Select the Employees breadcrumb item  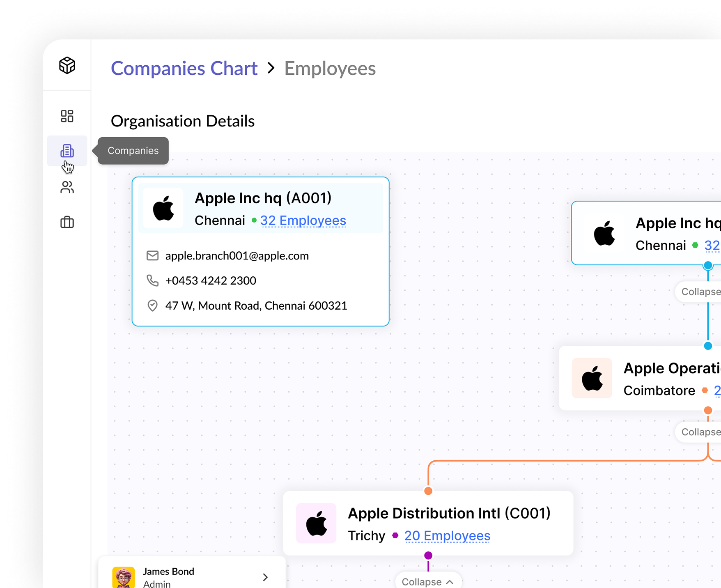330,68
